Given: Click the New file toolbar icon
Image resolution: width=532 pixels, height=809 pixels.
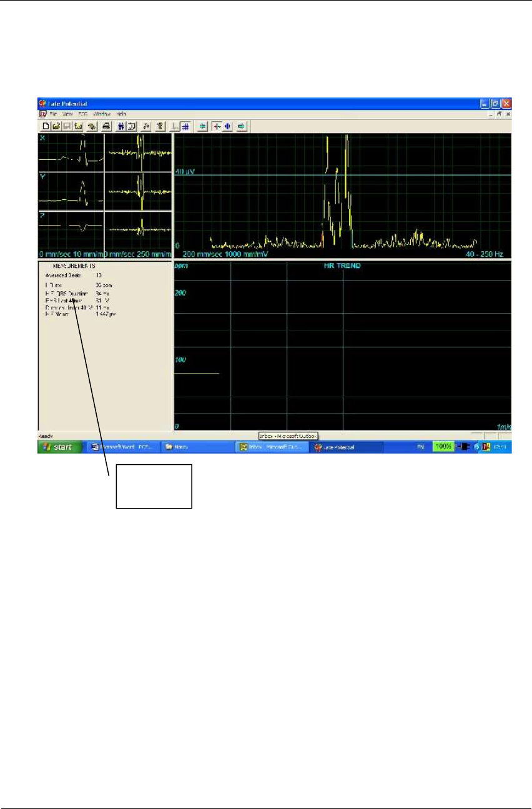Looking at the screenshot, I should 46,126.
